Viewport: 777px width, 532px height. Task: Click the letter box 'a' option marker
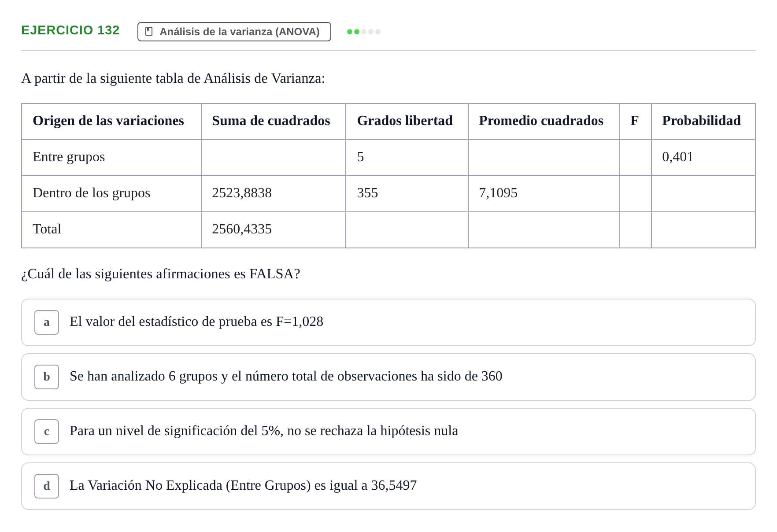47,322
